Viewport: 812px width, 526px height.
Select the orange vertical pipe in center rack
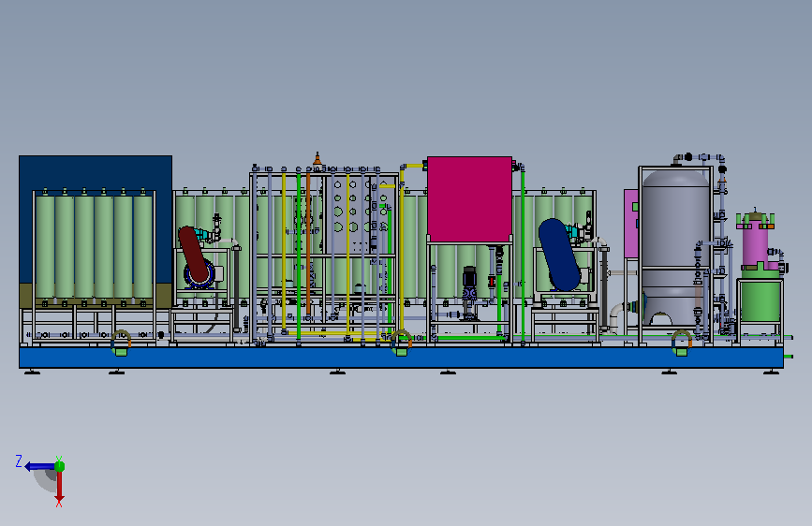tap(308, 243)
